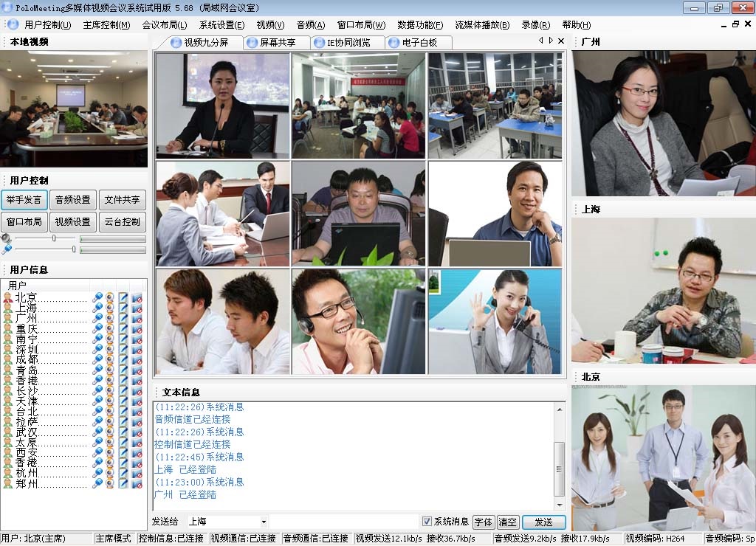
Task: Open 音频设置 in the user control panel
Action: pos(72,199)
